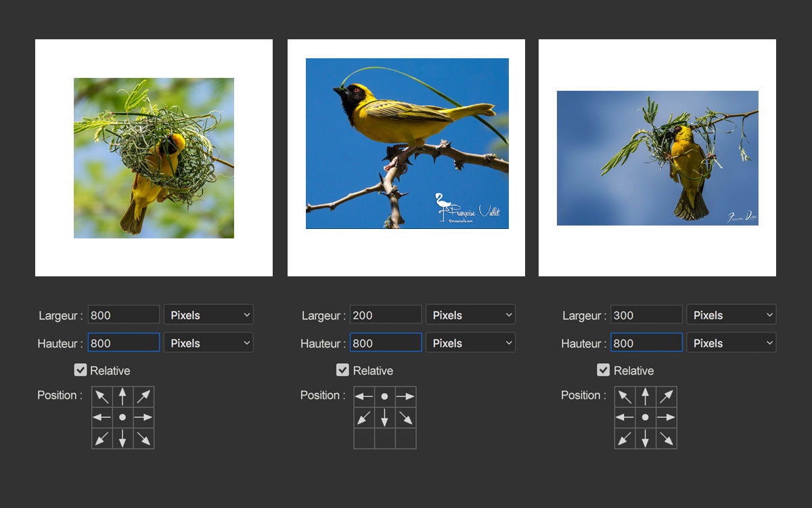This screenshot has height=508, width=812.
Task: Disable Relative in the Largeur 300 panel
Action: pyautogui.click(x=604, y=371)
